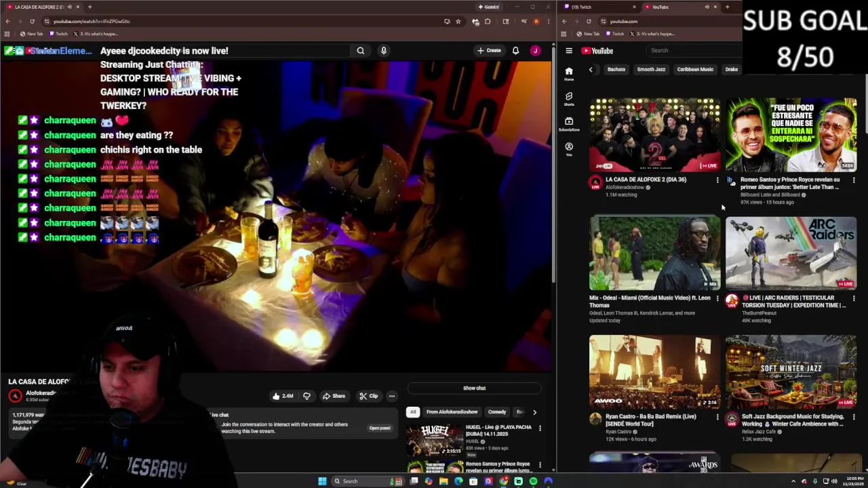This screenshot has height=488, width=868.
Task: Click the Share button under the video
Action: [x=334, y=396]
